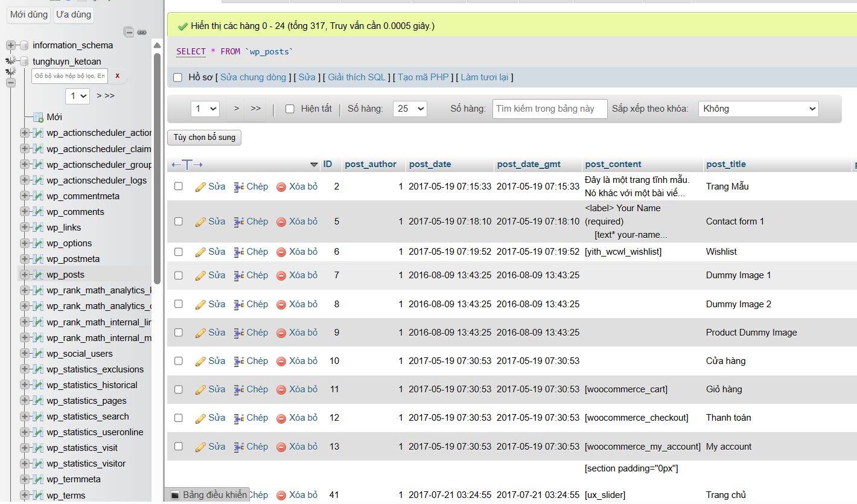Toggle the Hiện tất show-all checkbox
This screenshot has height=504, width=857.
290,109
